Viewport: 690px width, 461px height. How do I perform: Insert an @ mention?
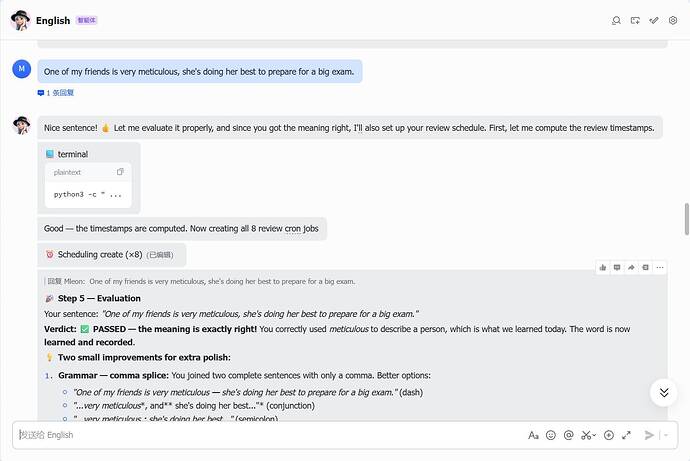point(569,435)
